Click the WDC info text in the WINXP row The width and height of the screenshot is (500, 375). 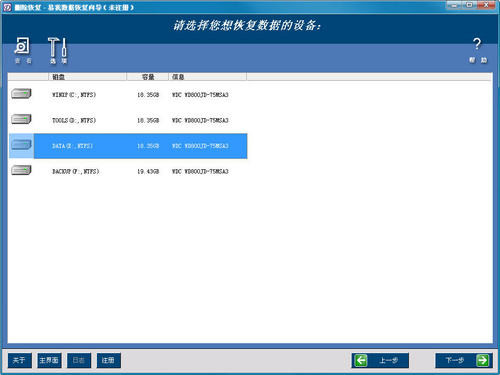pos(200,95)
